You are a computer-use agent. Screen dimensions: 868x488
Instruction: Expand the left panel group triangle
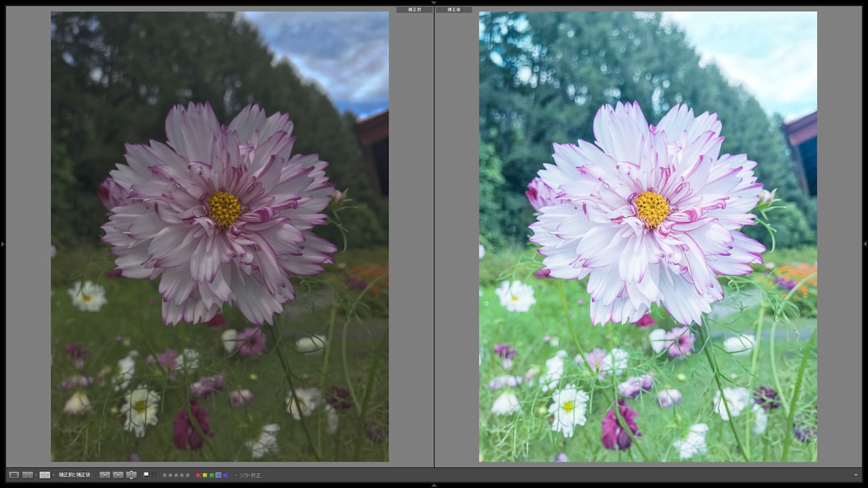pos(3,244)
